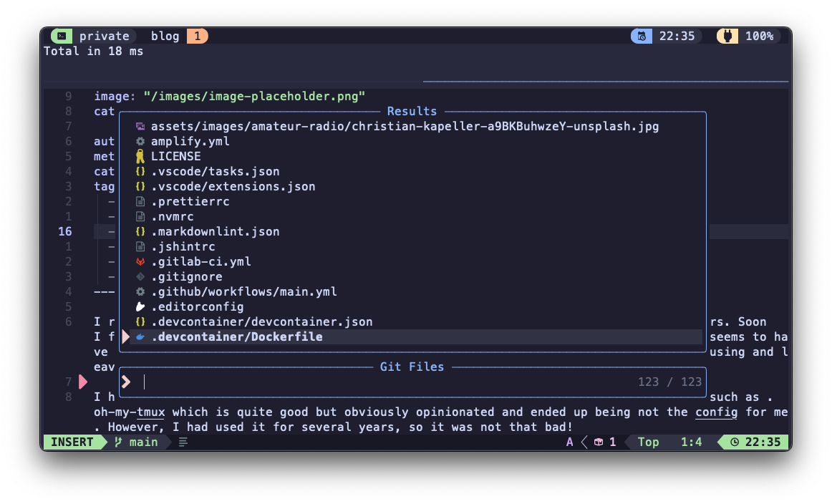832x504 pixels.
Task: Click the LICENSE ribbon icon
Action: [x=140, y=157]
